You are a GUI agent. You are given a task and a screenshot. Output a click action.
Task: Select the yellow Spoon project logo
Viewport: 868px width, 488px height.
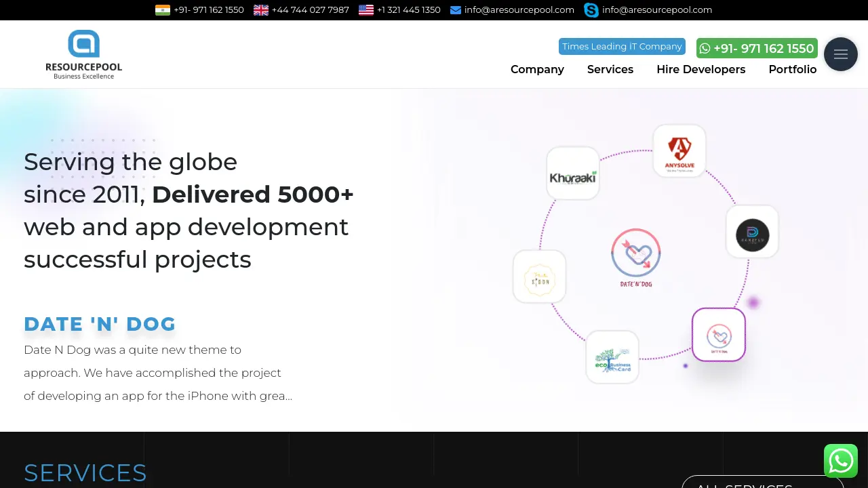(x=540, y=277)
